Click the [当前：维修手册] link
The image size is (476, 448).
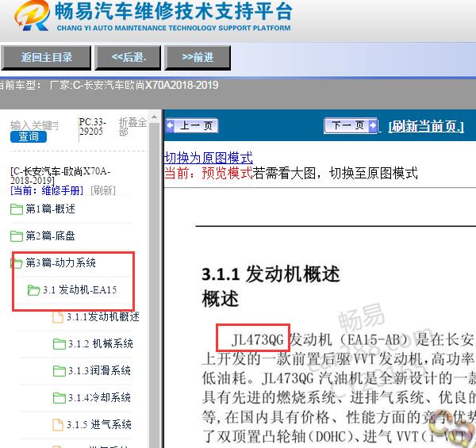point(47,190)
